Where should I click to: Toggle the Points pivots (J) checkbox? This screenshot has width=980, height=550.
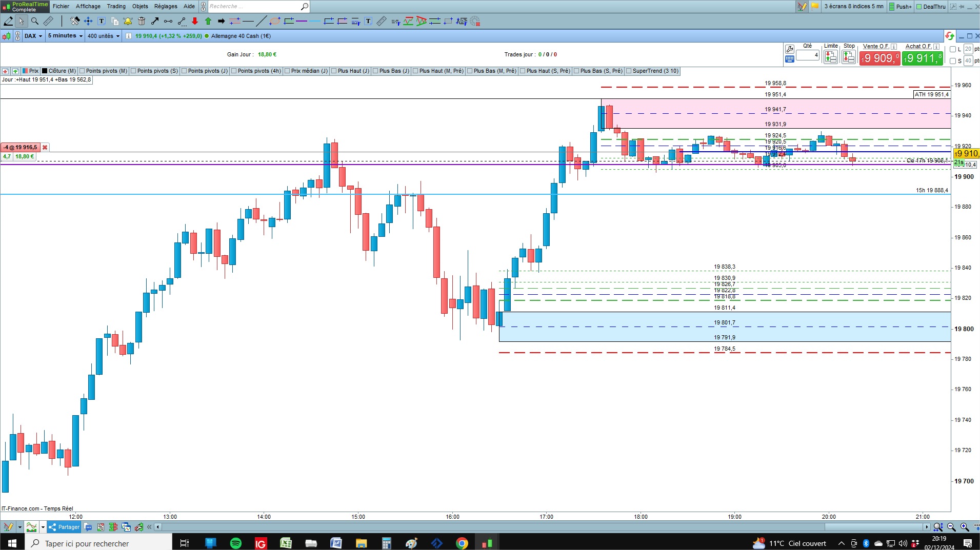pyautogui.click(x=184, y=71)
